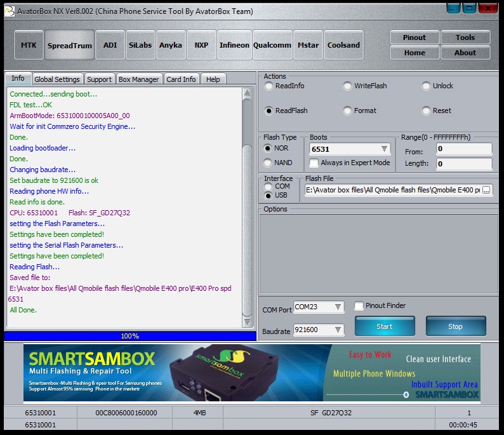The width and height of the screenshot is (504, 435).
Task: Open the Pinout section
Action: pyautogui.click(x=414, y=37)
